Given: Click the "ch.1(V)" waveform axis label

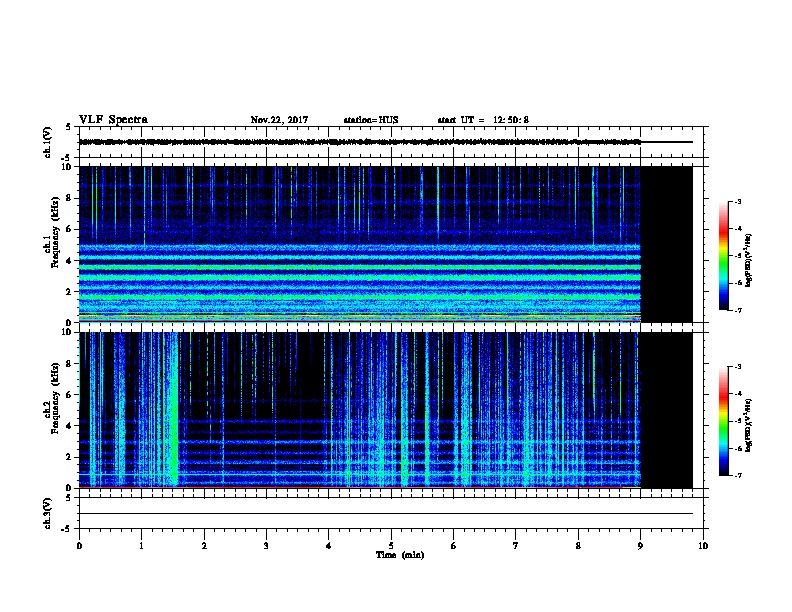Looking at the screenshot, I should pyautogui.click(x=47, y=142).
